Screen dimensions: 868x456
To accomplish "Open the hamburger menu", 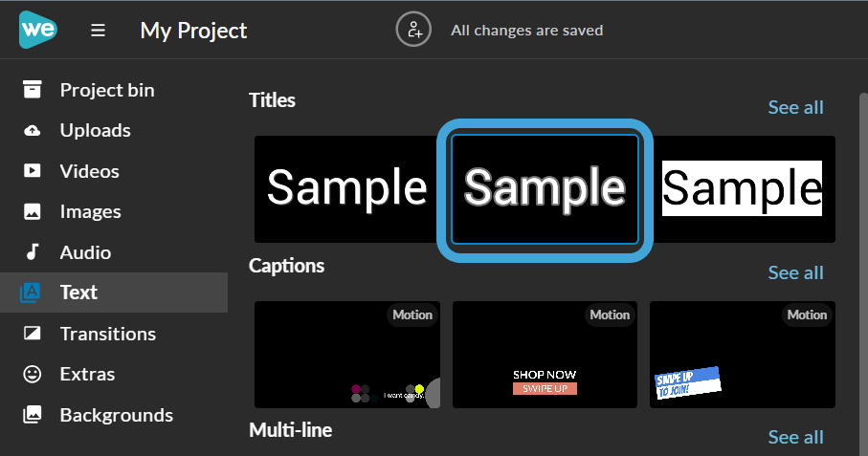I will click(98, 31).
